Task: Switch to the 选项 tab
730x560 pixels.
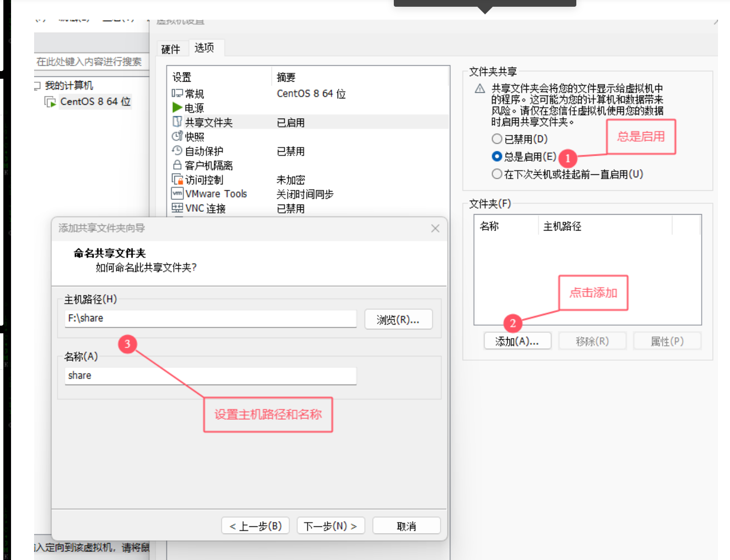Action: click(x=204, y=48)
